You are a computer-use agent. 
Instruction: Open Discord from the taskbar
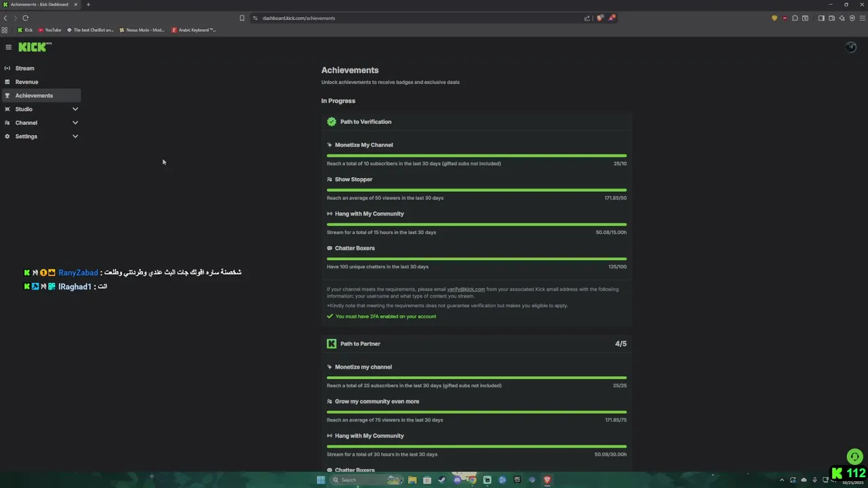[x=457, y=480]
